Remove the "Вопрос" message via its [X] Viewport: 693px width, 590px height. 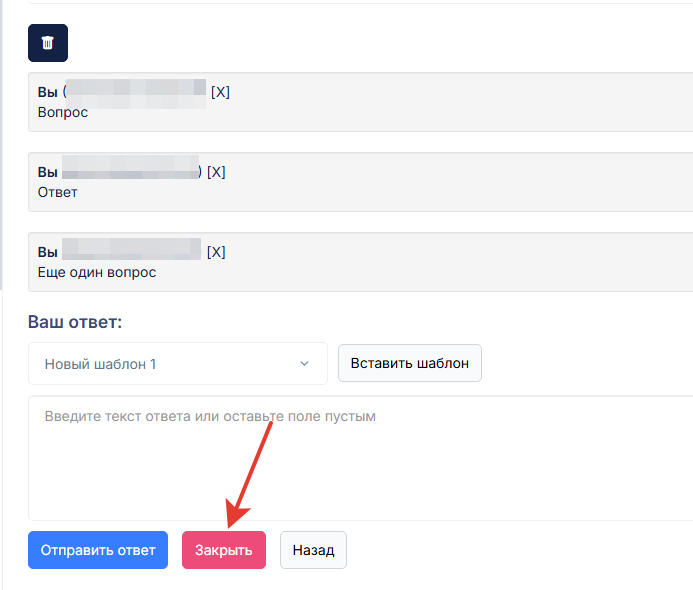point(220,92)
